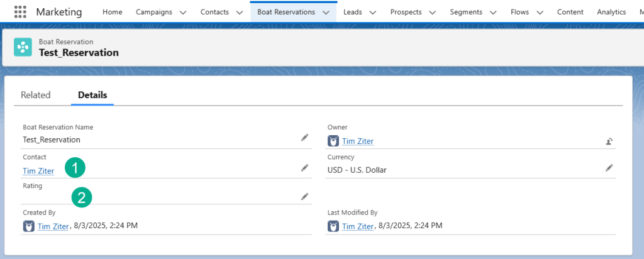Expand the Contacts navigation dropdown arrow
This screenshot has width=644, height=259.
point(239,13)
